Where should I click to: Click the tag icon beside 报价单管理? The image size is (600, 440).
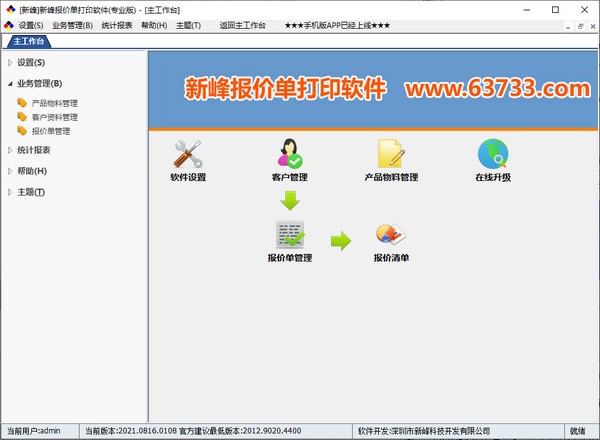[x=22, y=131]
